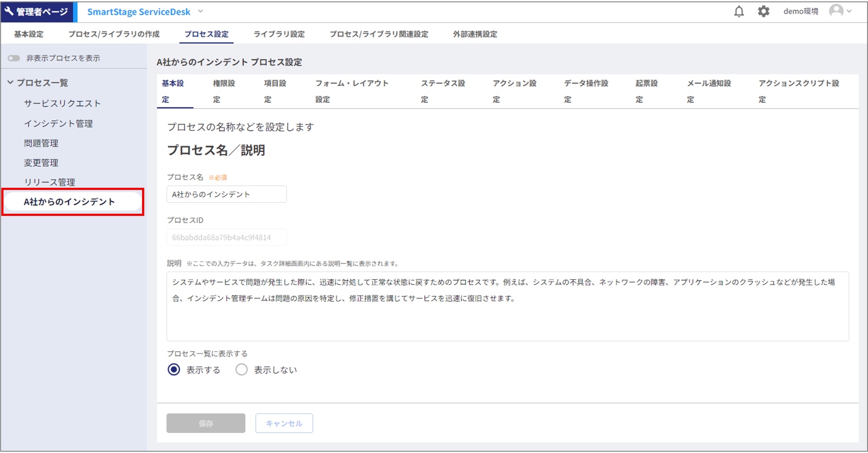Toggle the hidden processes display switch
The height and width of the screenshot is (453, 868).
click(x=14, y=58)
